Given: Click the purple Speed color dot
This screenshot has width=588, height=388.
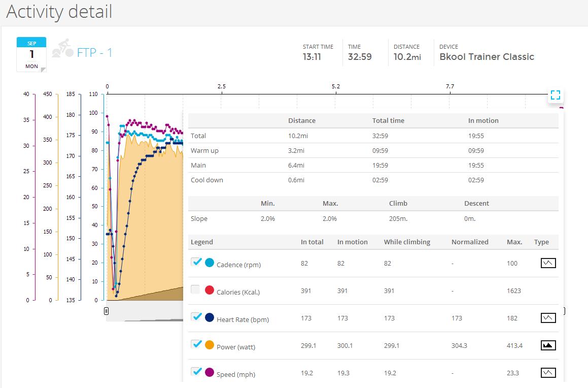Looking at the screenshot, I should [210, 372].
